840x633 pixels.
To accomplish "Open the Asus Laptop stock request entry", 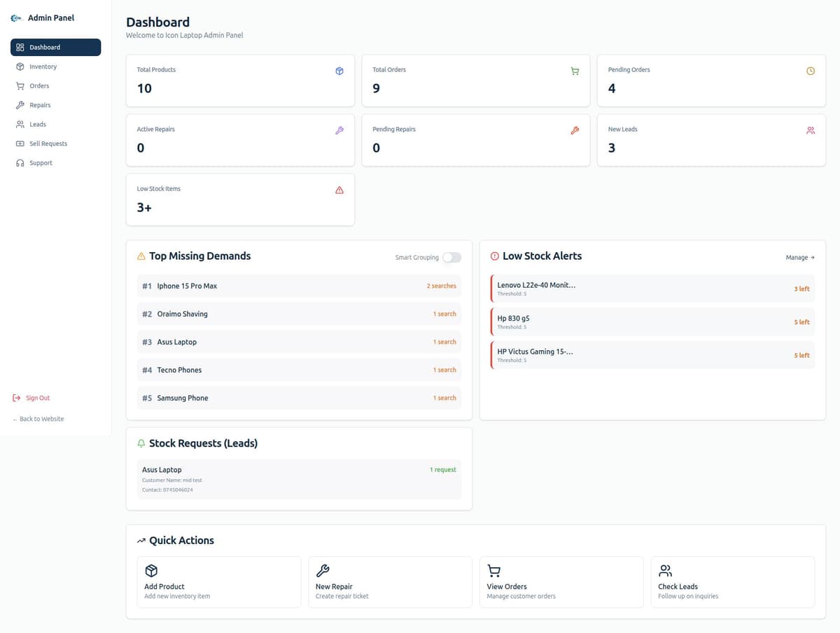I will [x=299, y=479].
